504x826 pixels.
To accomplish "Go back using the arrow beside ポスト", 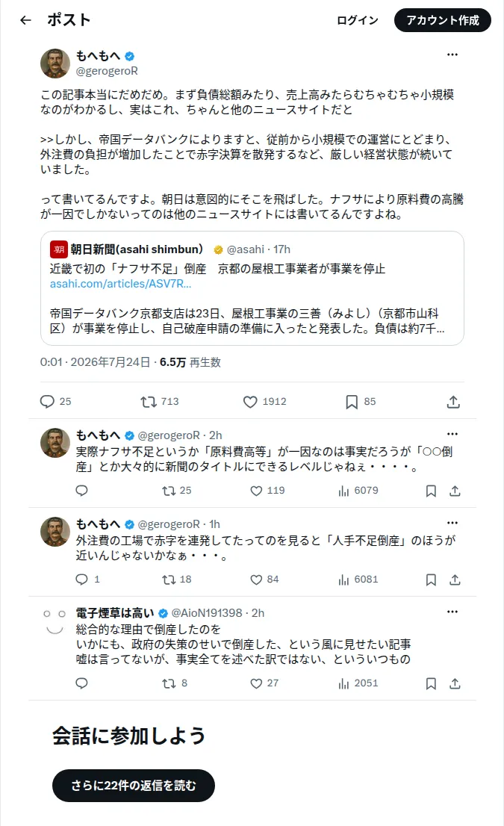I will (25, 20).
